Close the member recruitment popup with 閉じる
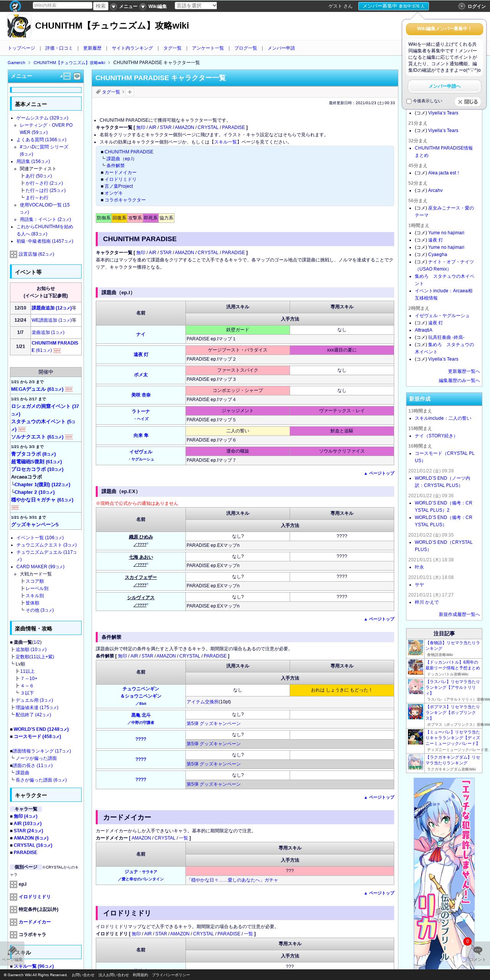Image resolution: width=490 pixels, height=980 pixels. pos(467,102)
